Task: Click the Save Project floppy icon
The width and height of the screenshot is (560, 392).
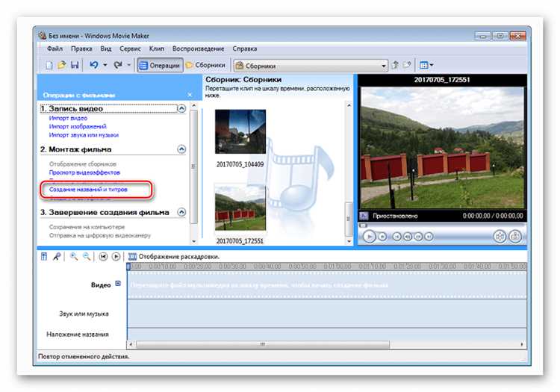Action: 75,65
